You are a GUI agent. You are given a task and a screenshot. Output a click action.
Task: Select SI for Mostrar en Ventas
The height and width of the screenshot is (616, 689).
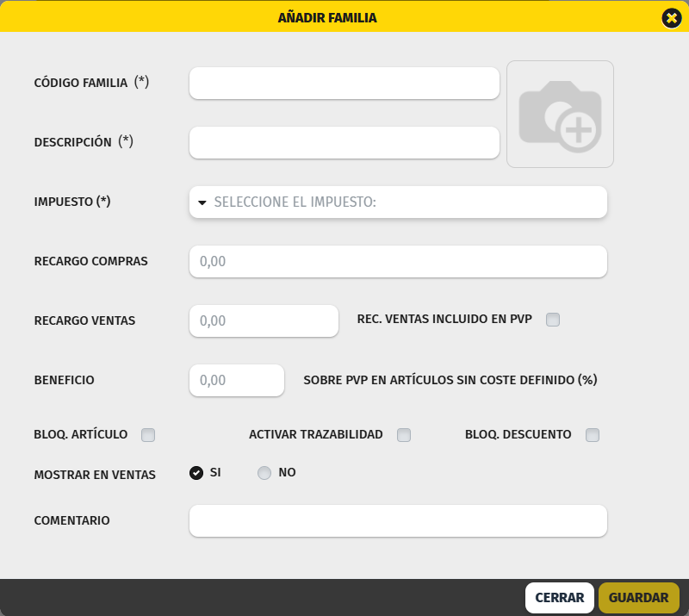tap(196, 473)
